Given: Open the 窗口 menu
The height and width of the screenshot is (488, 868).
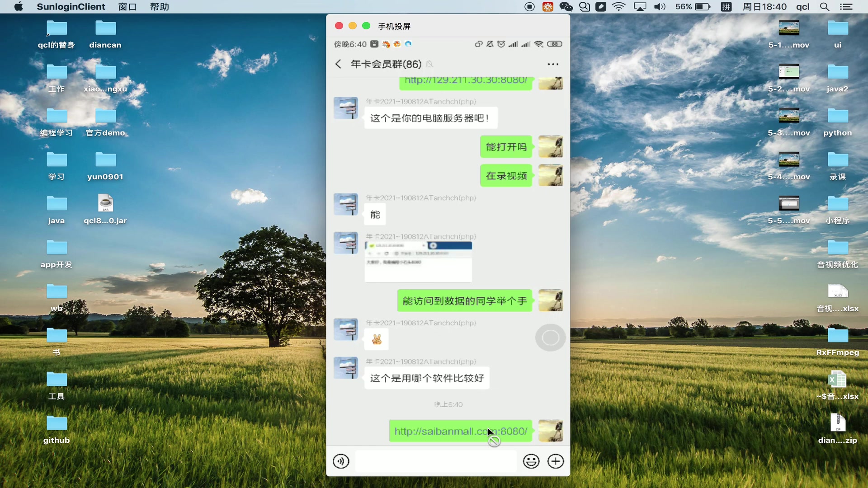Looking at the screenshot, I should coord(127,7).
